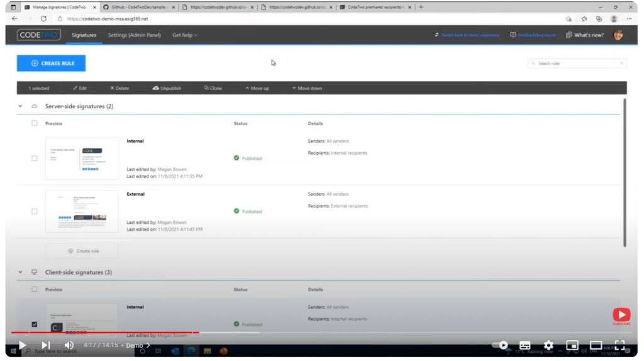Open browser collections icon
The height and width of the screenshot is (361, 644).
tap(599, 19)
